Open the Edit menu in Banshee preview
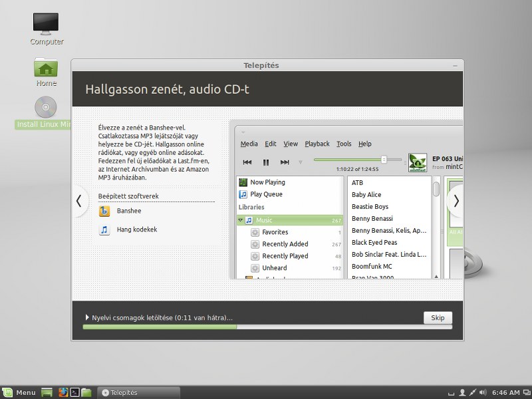The image size is (532, 399). click(271, 144)
